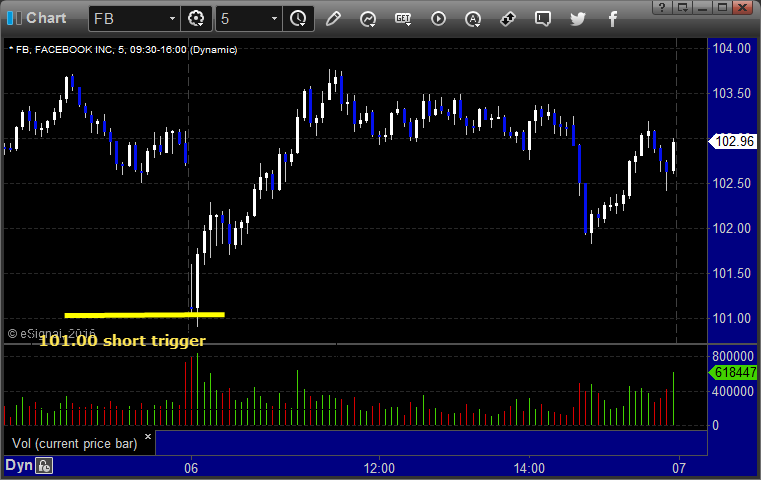Open the alerts A icon menu
The width and height of the screenshot is (761, 480).
point(473,19)
